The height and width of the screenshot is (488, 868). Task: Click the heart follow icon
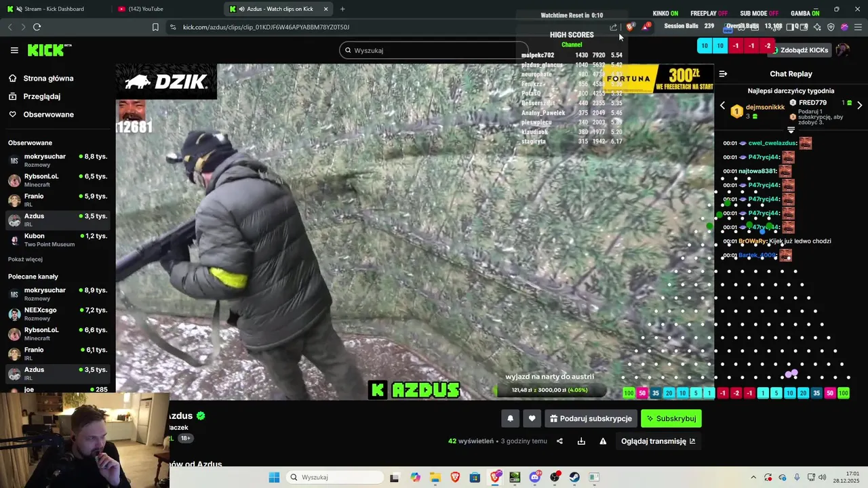coord(532,419)
